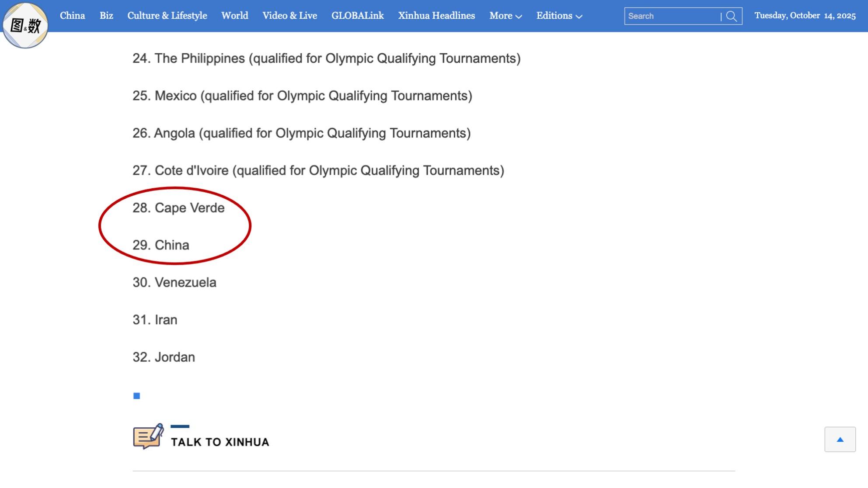Viewport: 868px width, 488px height.
Task: Click the TALK TO XINHUA heading
Action: pos(220,442)
